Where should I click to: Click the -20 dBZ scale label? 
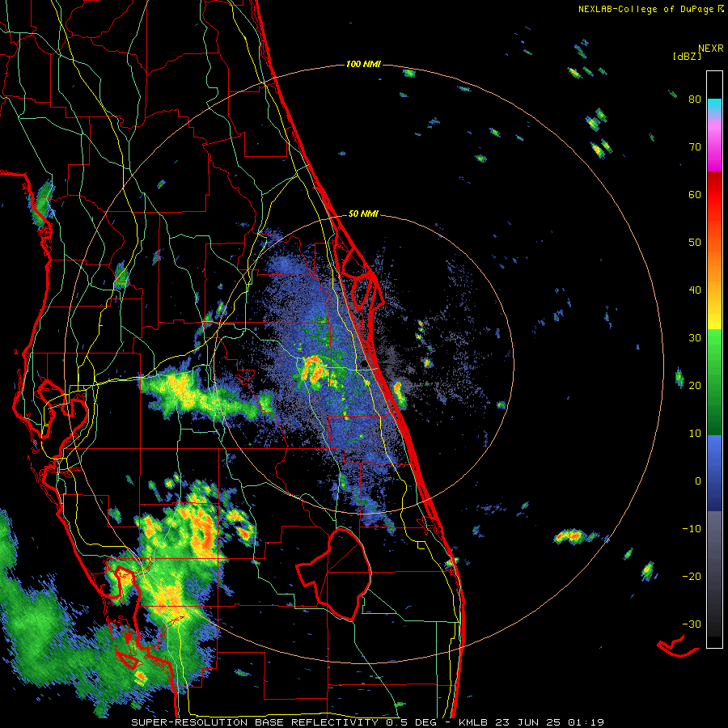692,577
